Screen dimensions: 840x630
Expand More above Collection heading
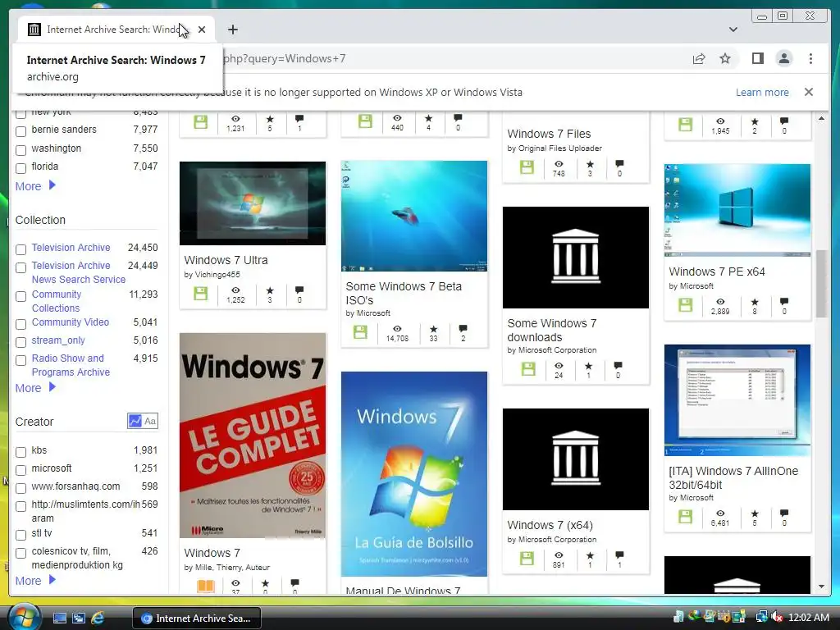point(35,186)
